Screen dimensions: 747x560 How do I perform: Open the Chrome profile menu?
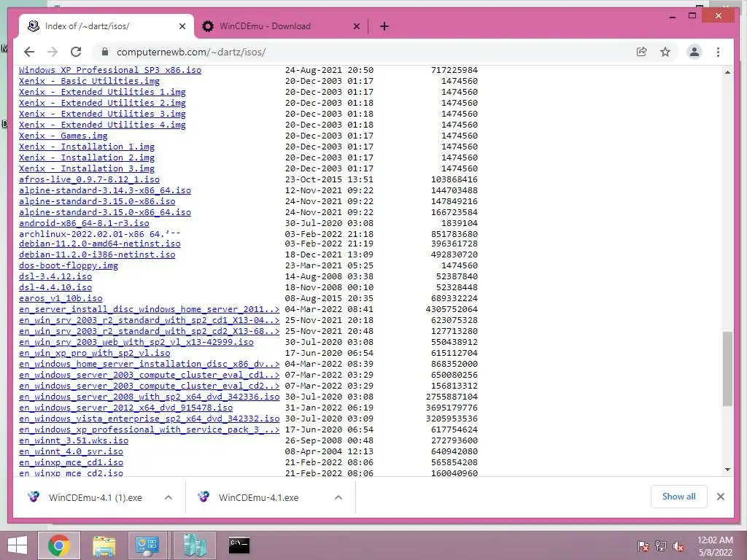click(694, 52)
